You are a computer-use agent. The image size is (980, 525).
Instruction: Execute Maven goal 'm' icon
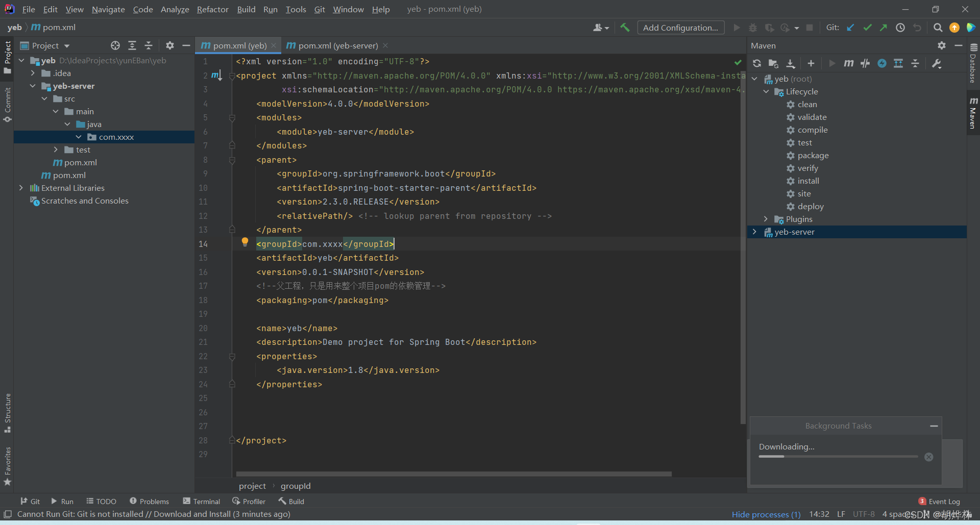[x=848, y=63]
